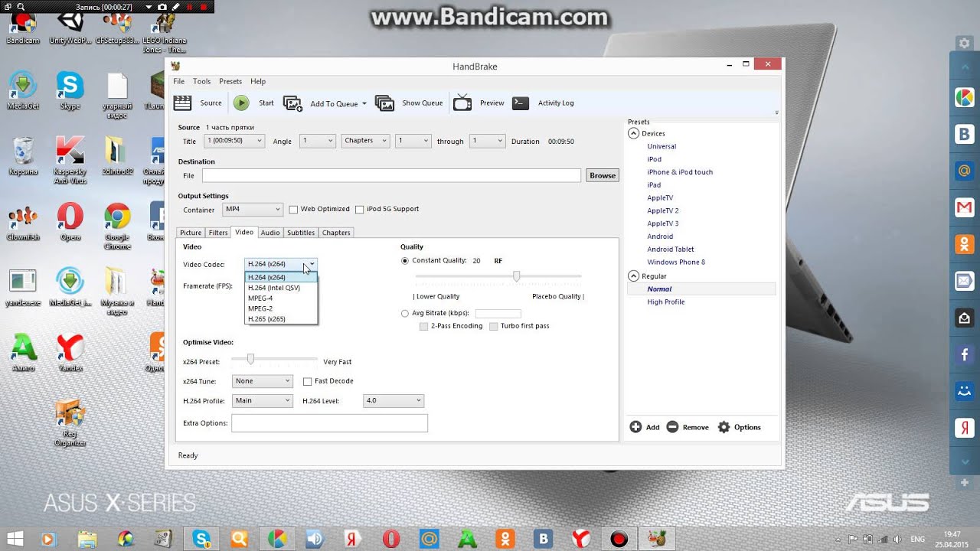
Task: Toggle 2-Pass Encoding checkbox
Action: pyautogui.click(x=423, y=326)
